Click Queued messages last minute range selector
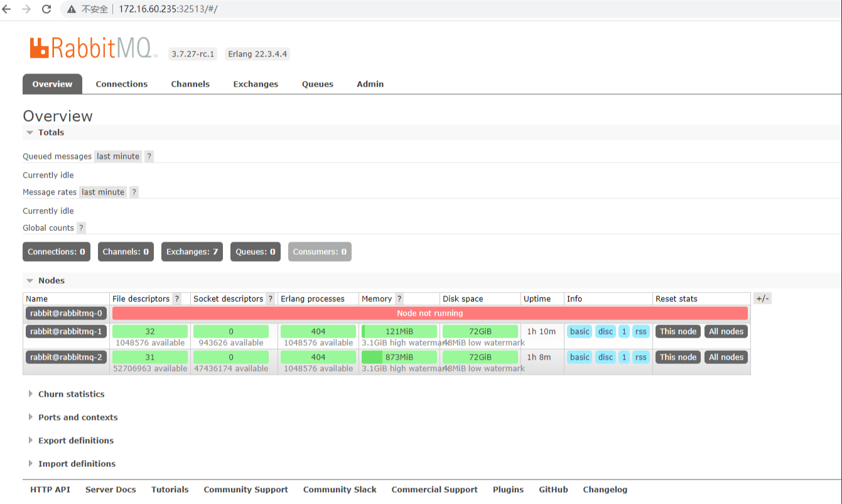842x504 pixels. tap(118, 156)
